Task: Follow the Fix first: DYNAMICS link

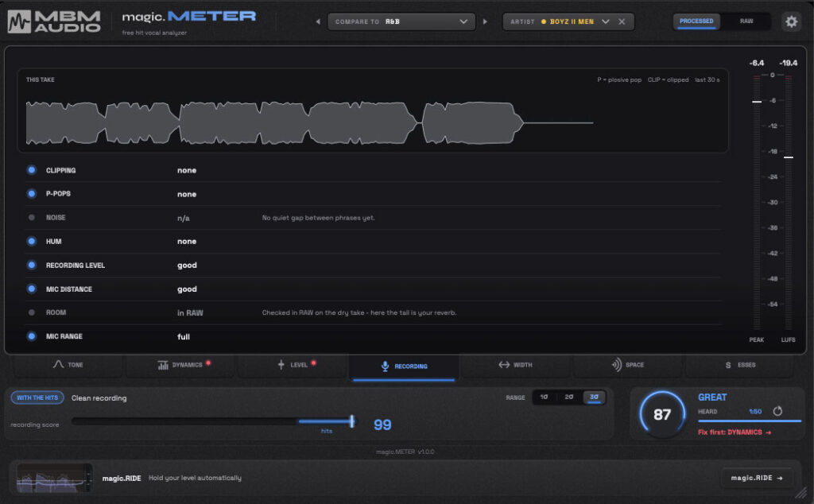Action: 734,432
